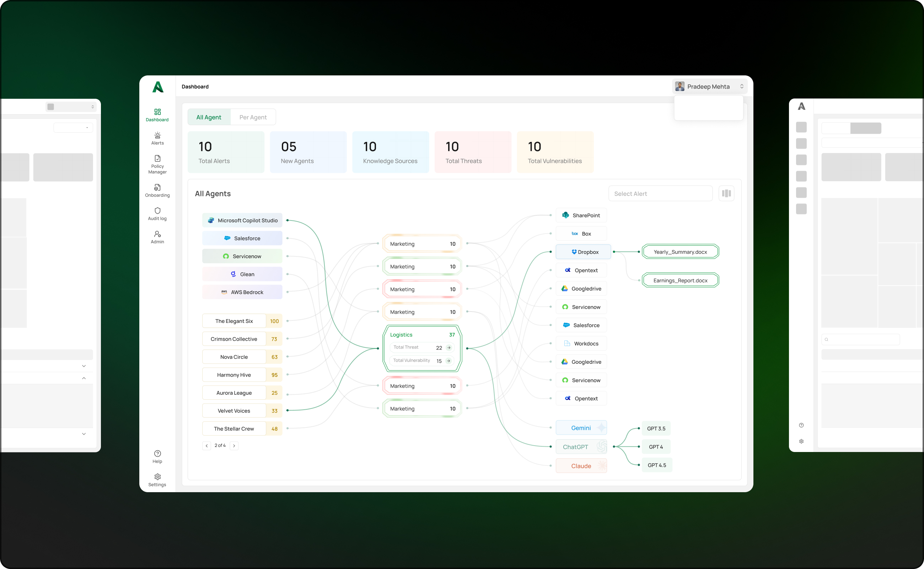Go to next page of agents list

234,446
